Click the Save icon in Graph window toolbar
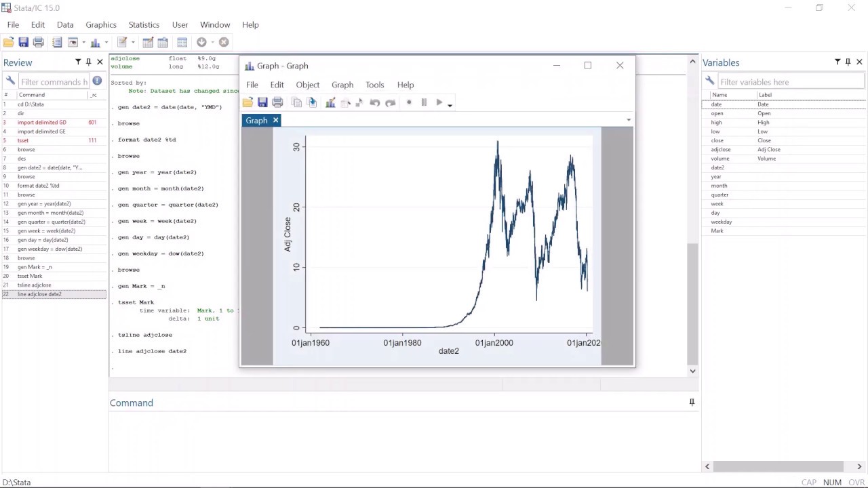868x488 pixels. pyautogui.click(x=262, y=102)
